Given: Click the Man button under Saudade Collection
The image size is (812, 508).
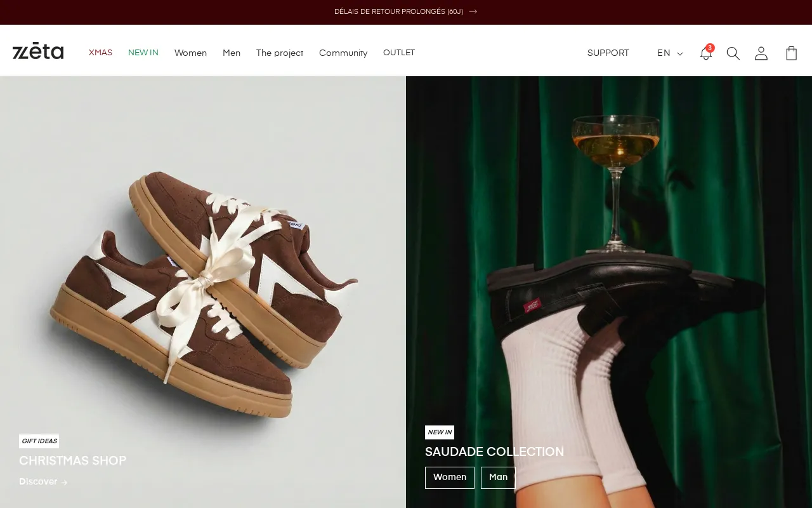Looking at the screenshot, I should [x=498, y=478].
